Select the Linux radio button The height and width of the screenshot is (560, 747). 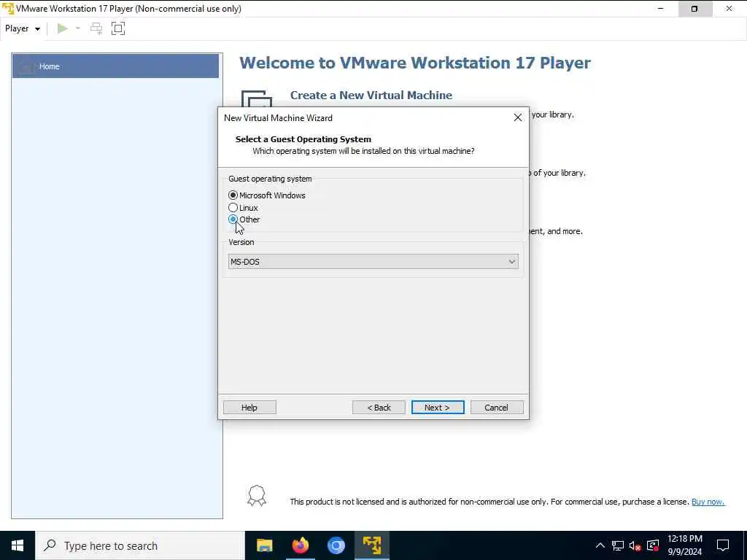(x=233, y=208)
